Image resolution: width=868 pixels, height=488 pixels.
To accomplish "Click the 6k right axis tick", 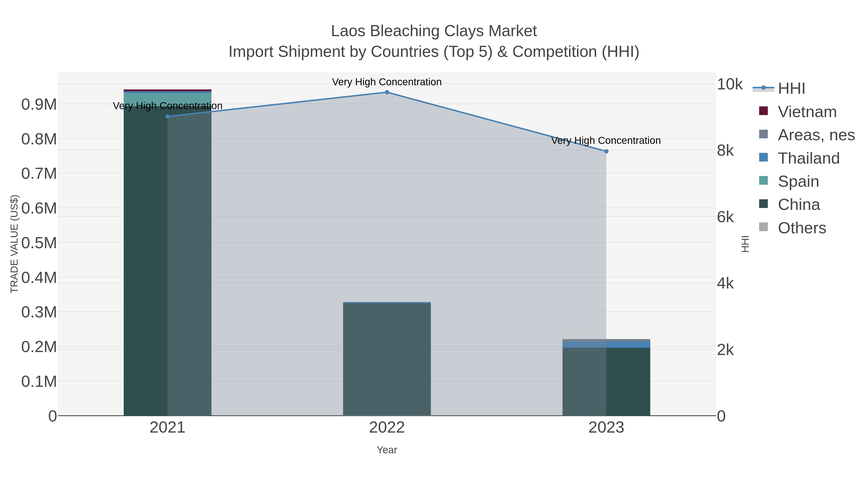I will (725, 217).
